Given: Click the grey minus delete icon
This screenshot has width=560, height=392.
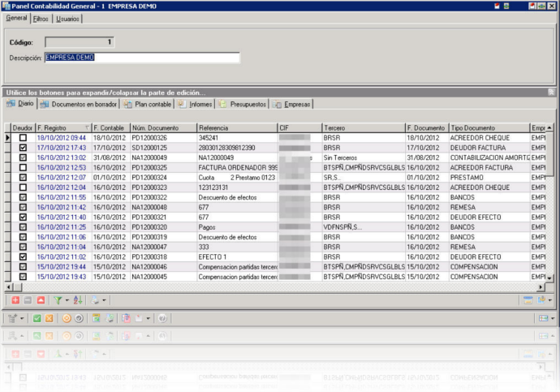Looking at the screenshot, I should (28, 300).
